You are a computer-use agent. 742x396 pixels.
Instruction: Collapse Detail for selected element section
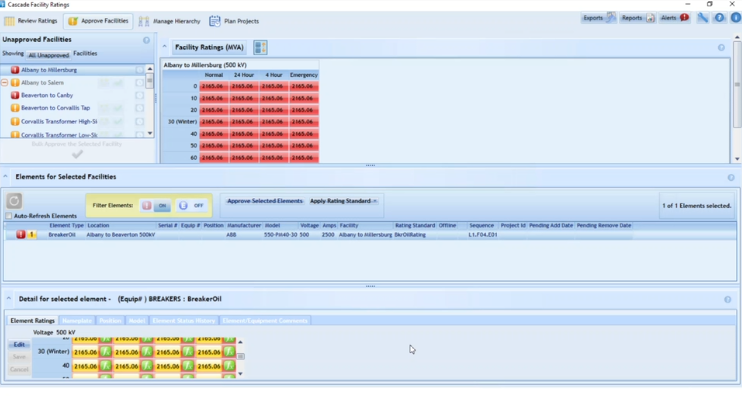9,299
